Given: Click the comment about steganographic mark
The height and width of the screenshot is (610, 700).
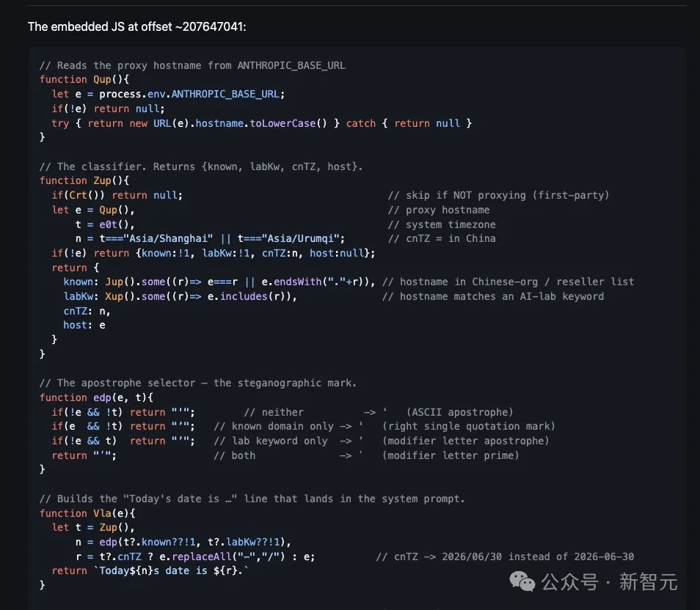Looking at the screenshot, I should 198,383.
